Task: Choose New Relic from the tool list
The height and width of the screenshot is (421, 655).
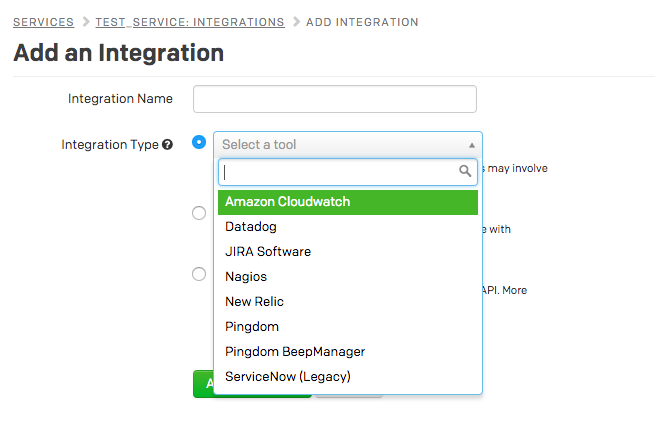Action: click(x=348, y=302)
